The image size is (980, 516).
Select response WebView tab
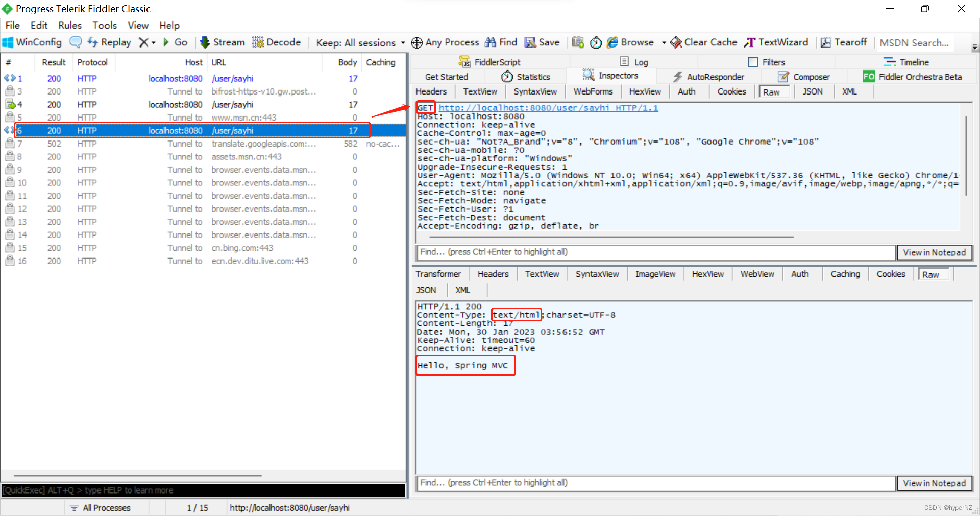click(x=757, y=274)
